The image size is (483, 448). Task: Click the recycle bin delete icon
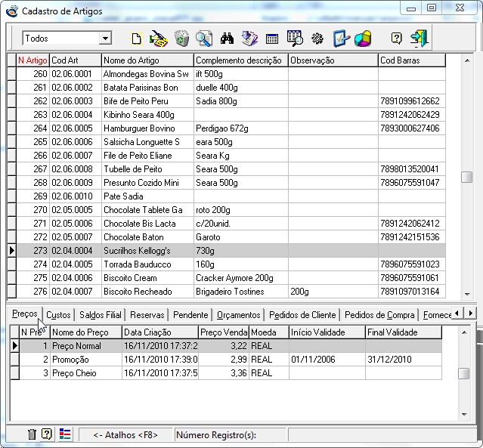(x=181, y=39)
